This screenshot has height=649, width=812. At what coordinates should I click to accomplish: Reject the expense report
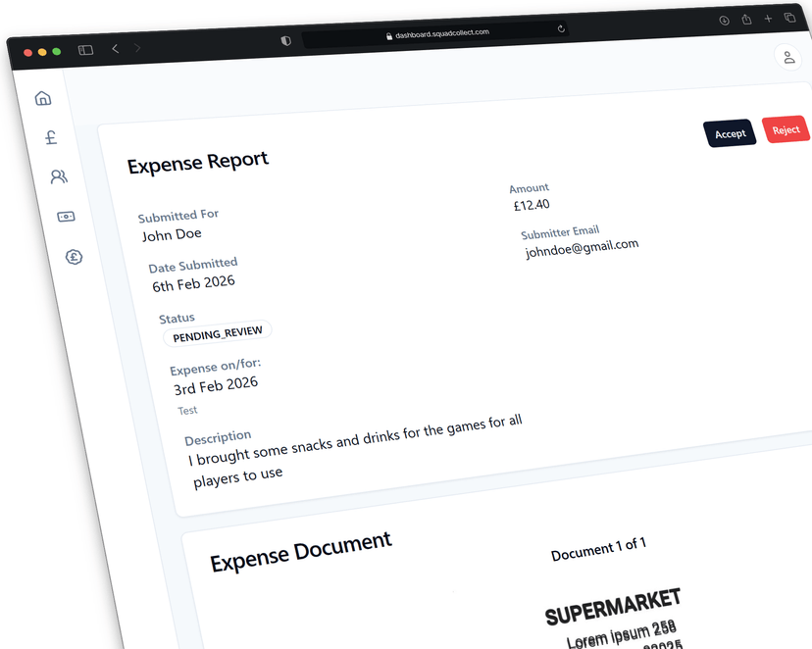(785, 130)
